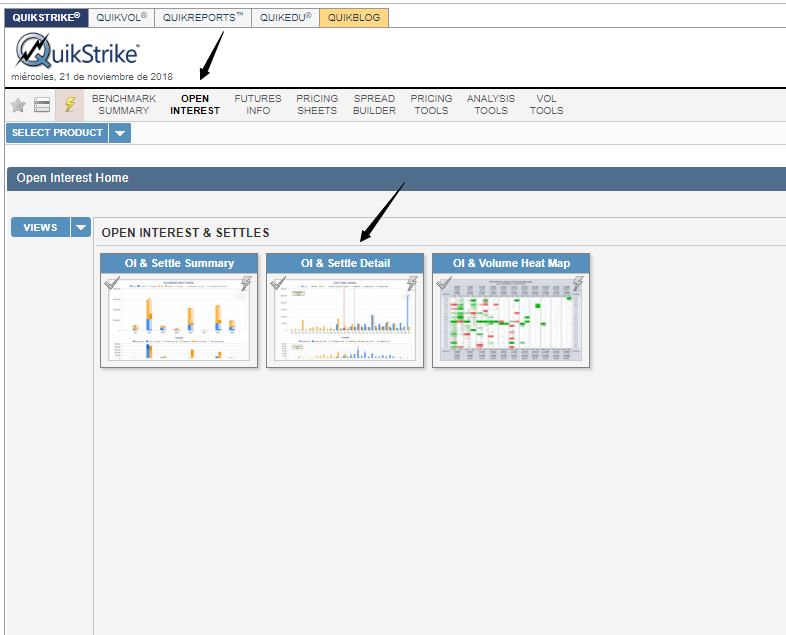Open the QUIKREPORTS tab
Viewport: 786px width, 635px height.
click(x=203, y=18)
